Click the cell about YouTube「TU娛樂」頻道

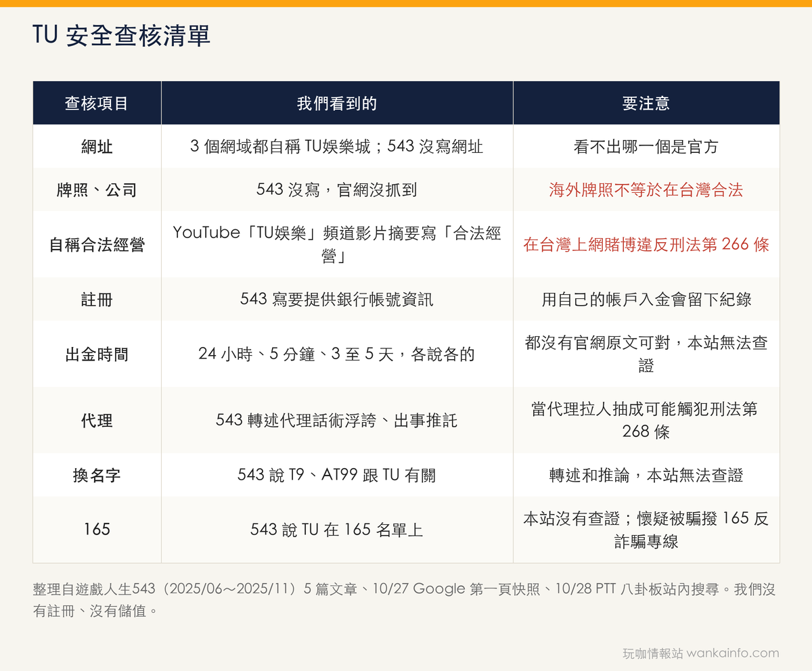[x=337, y=244]
